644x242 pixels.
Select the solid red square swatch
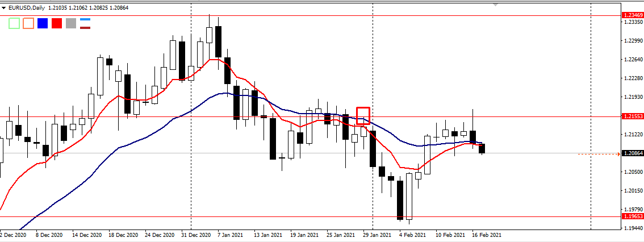tap(57, 23)
